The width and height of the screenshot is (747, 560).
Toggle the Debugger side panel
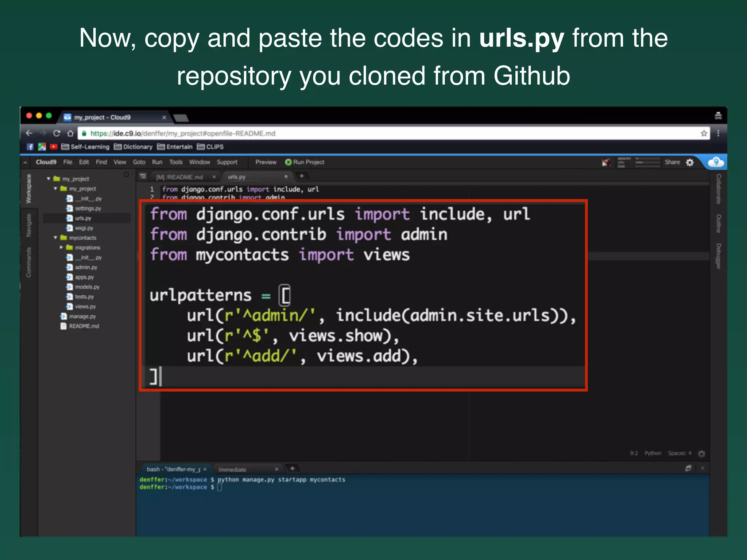point(718,256)
